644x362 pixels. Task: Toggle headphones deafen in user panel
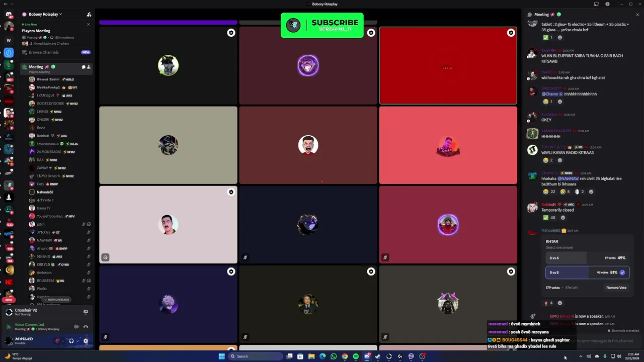[71, 341]
